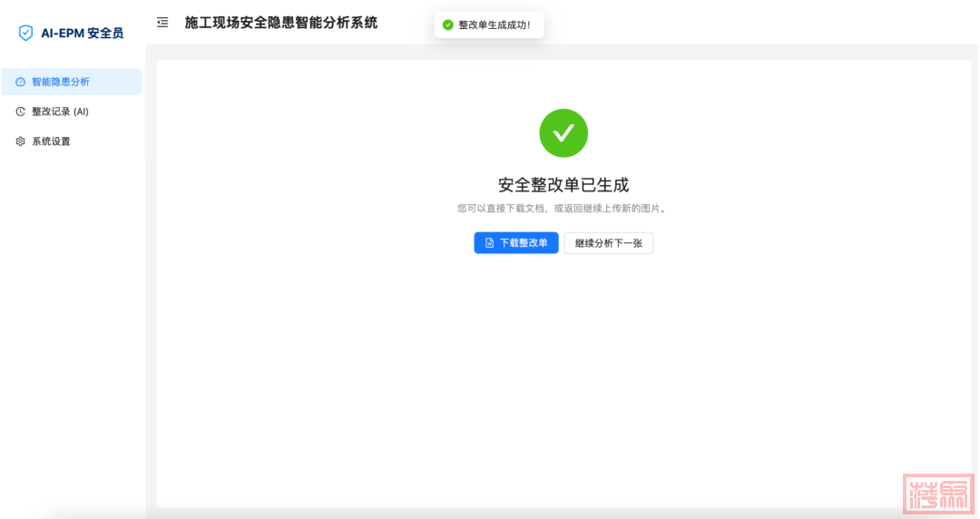Go to 整改记录 (AI) in the sidebar
The image size is (980, 519).
click(x=60, y=112)
